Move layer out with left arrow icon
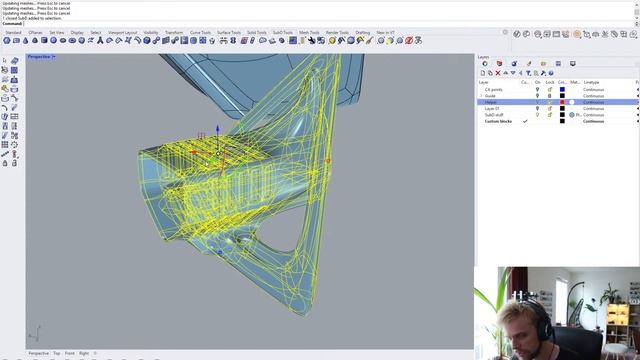Viewport: 640px width, 360px height. tap(521, 73)
